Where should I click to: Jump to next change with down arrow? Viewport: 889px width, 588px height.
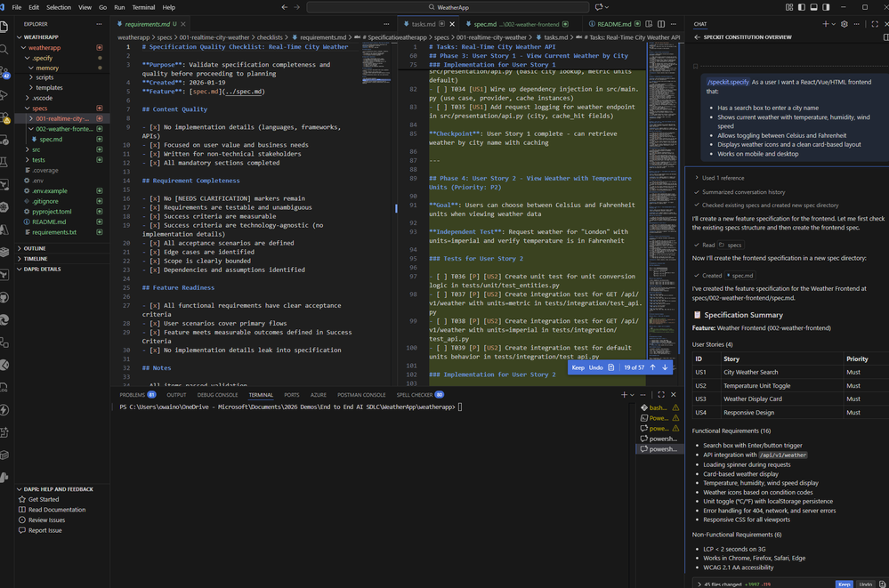[x=664, y=367]
